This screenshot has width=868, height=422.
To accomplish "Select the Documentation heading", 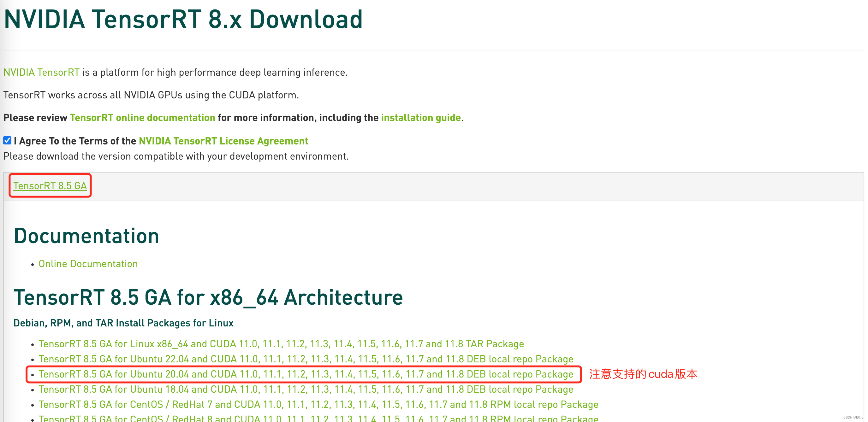I will pyautogui.click(x=86, y=236).
